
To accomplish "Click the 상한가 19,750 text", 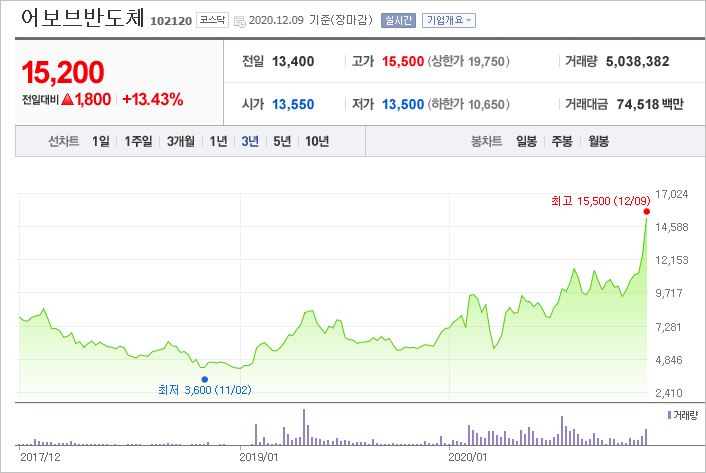I will (x=469, y=61).
